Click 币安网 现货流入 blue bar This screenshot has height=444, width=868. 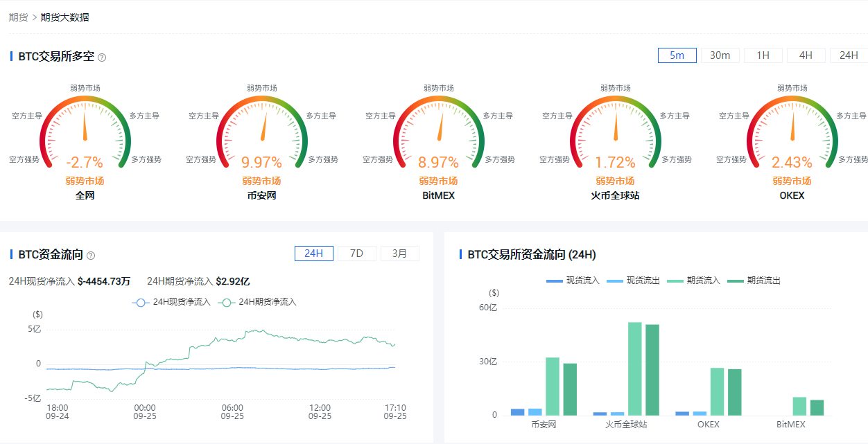tap(518, 412)
